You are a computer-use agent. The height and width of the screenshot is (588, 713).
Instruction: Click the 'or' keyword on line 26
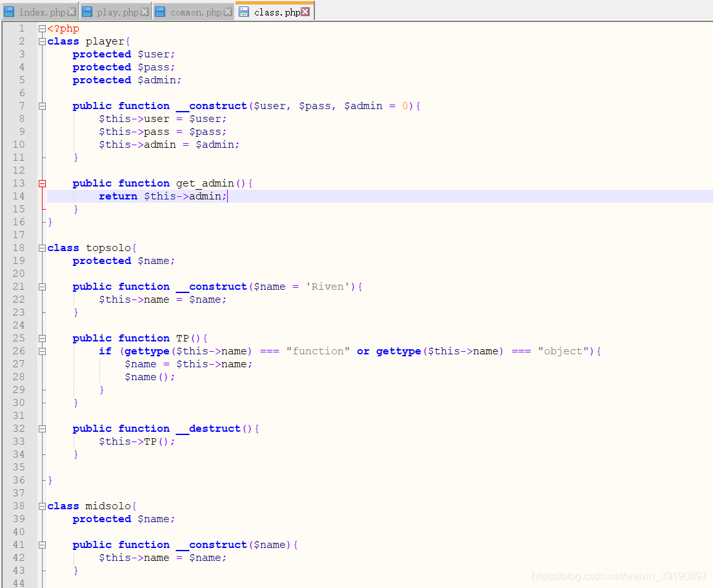pos(363,351)
